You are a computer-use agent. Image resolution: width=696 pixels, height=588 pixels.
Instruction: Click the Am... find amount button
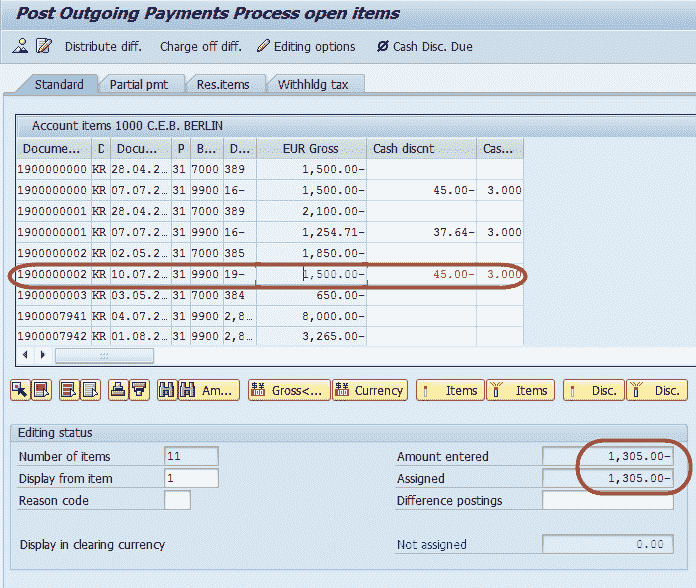point(209,391)
